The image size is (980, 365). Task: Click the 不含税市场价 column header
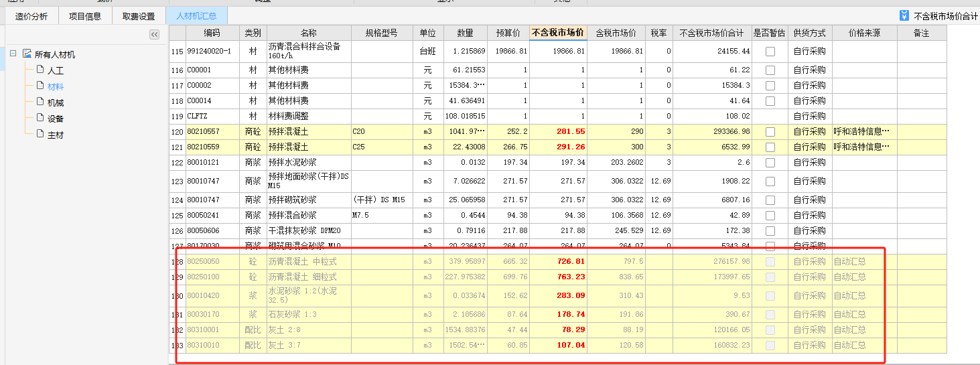[558, 33]
